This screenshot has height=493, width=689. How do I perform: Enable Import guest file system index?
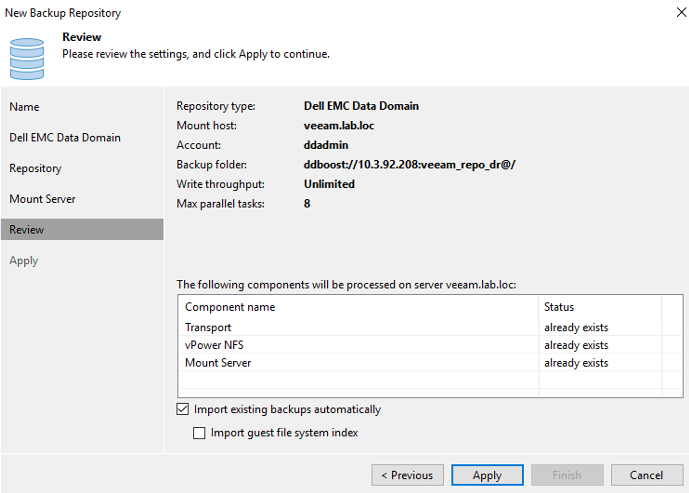pyautogui.click(x=199, y=433)
